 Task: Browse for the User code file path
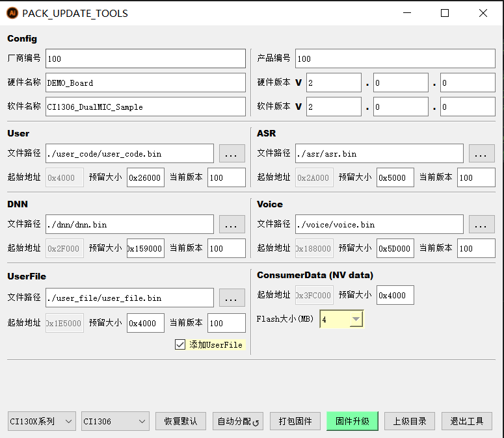[x=232, y=154]
